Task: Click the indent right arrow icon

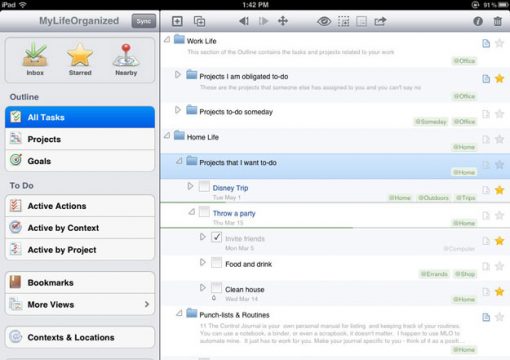Action: tap(263, 21)
